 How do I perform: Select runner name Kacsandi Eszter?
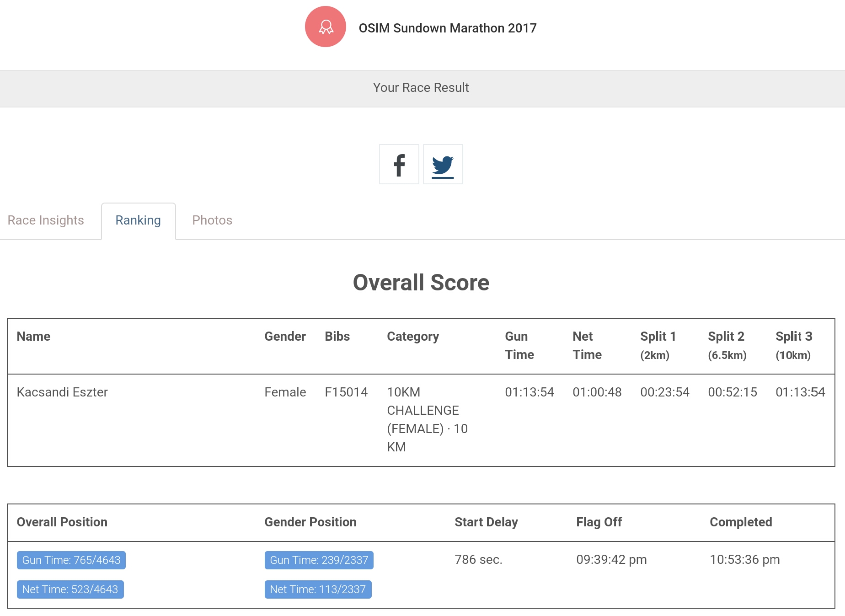pyautogui.click(x=62, y=392)
